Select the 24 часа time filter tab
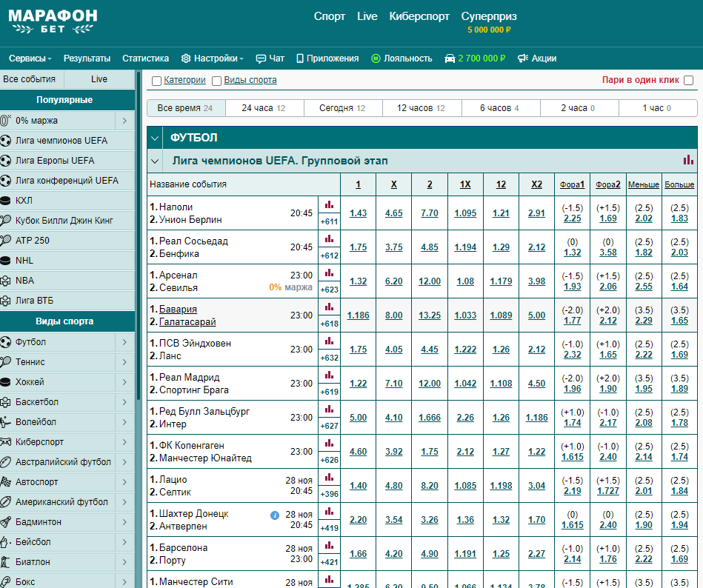This screenshot has height=588, width=703. pyautogui.click(x=264, y=108)
